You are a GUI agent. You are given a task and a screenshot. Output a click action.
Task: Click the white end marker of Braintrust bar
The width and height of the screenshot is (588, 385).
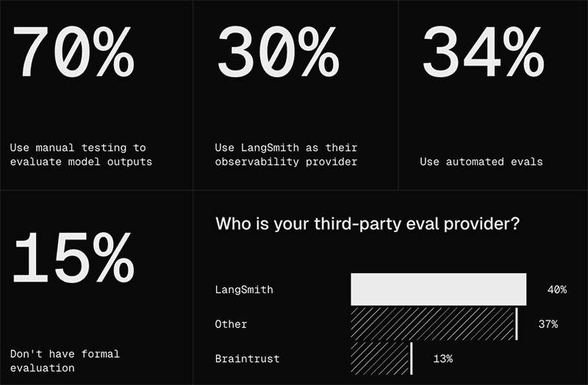[x=412, y=359]
